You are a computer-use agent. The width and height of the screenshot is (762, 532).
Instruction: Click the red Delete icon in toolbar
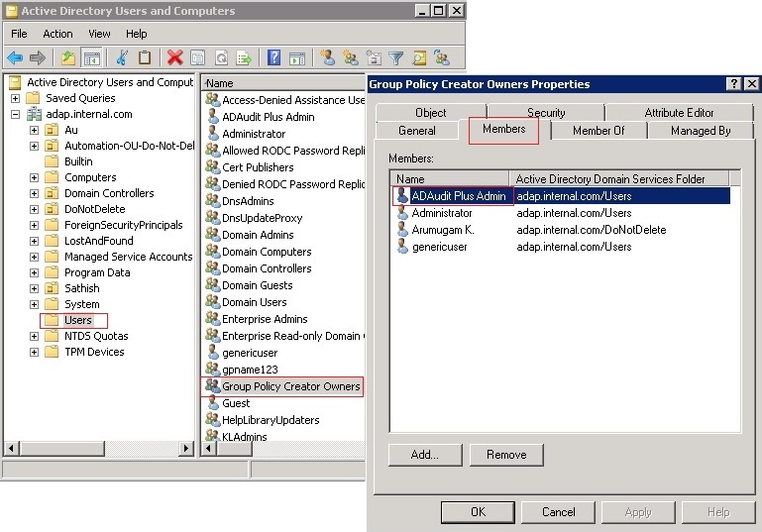174,58
